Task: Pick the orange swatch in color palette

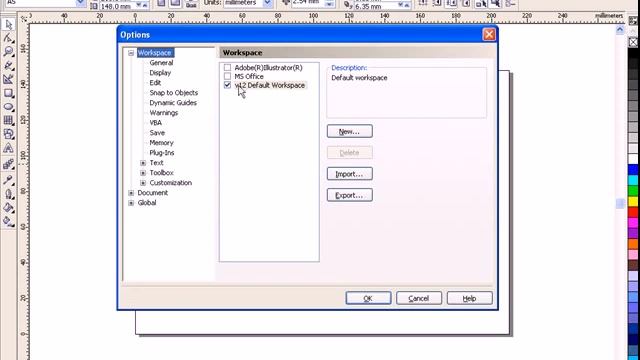Action: [633, 244]
